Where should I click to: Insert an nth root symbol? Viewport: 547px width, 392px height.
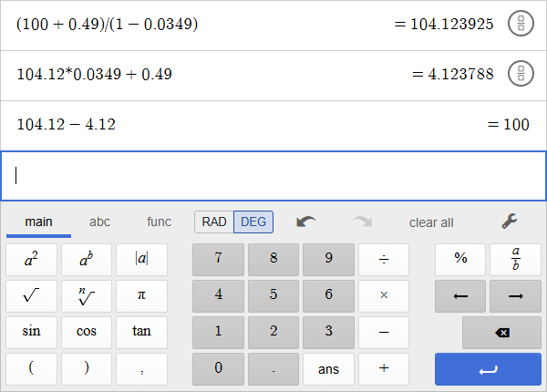(x=87, y=296)
